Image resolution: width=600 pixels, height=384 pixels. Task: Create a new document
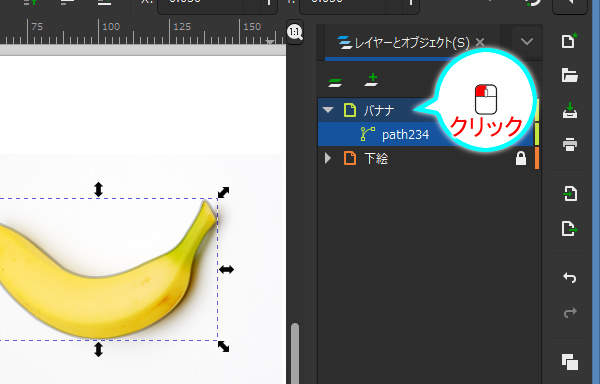pos(569,41)
